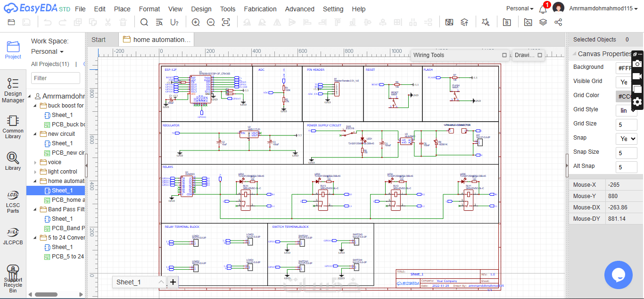Collapse the buck boost project folder

36,106
